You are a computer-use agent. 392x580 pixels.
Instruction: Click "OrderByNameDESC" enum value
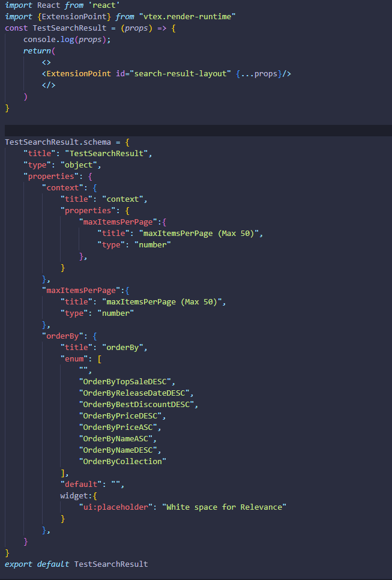coord(118,450)
